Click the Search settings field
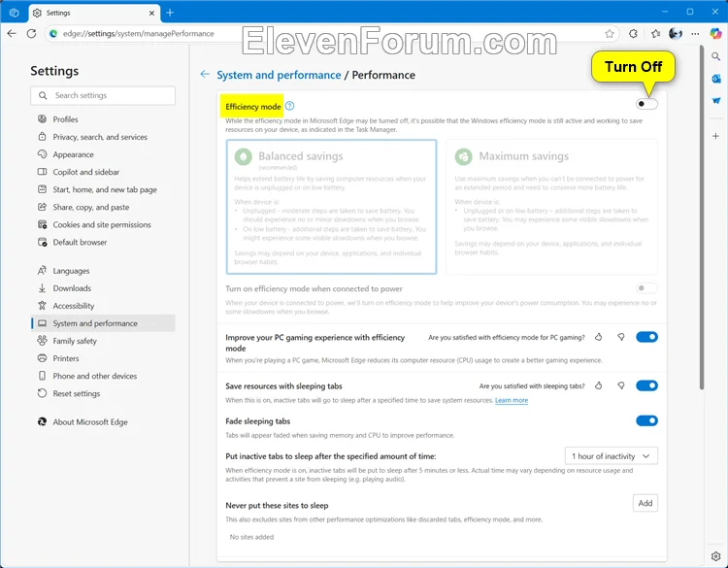The height and width of the screenshot is (568, 728). (103, 95)
